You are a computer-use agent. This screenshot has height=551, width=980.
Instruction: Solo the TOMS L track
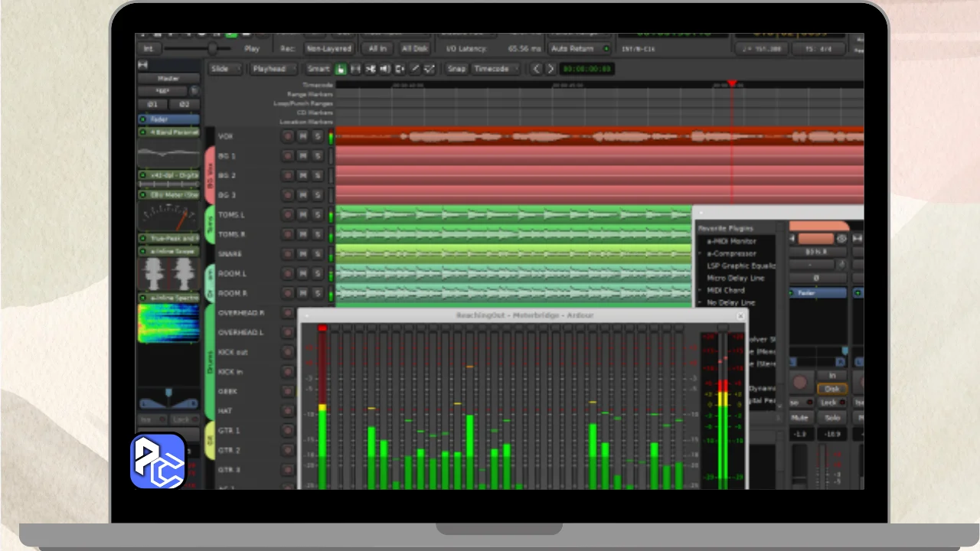[x=317, y=215]
